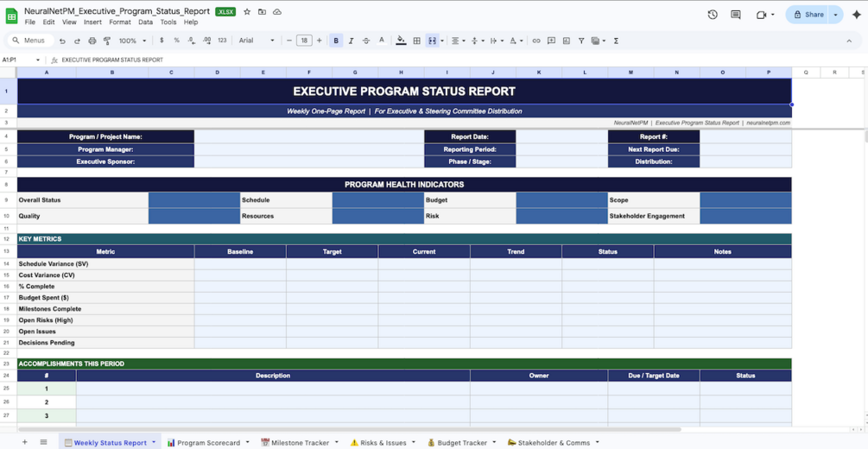The height and width of the screenshot is (449, 868).
Task: Switch to the Risks & Issues tab
Action: click(382, 442)
